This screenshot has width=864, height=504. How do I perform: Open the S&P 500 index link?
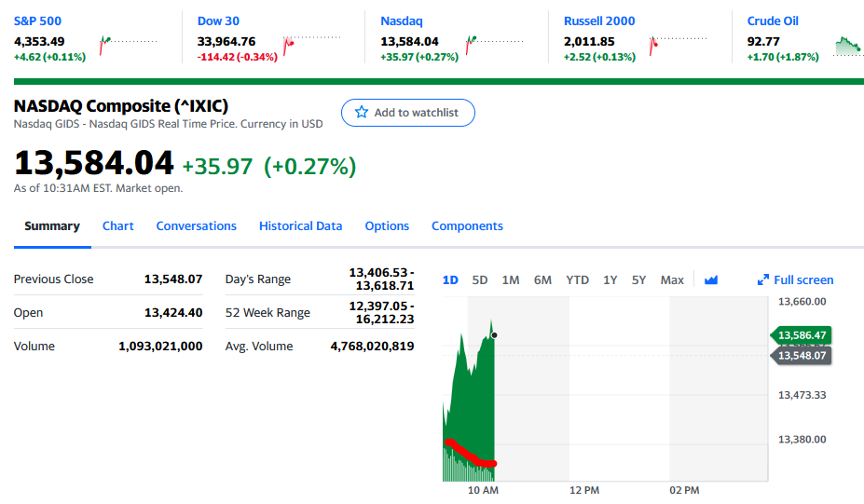pos(37,20)
